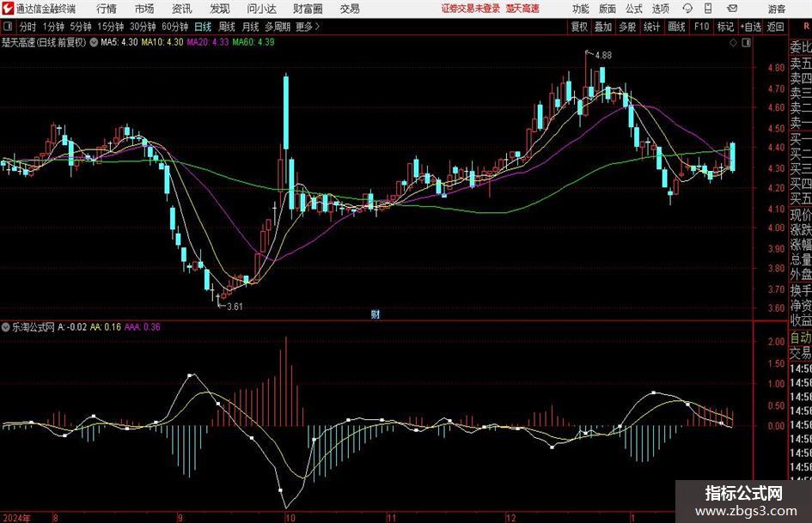Screen dimensions: 812x523
Task: Click the MA20: 4.33 indicator label
Action: coord(208,42)
